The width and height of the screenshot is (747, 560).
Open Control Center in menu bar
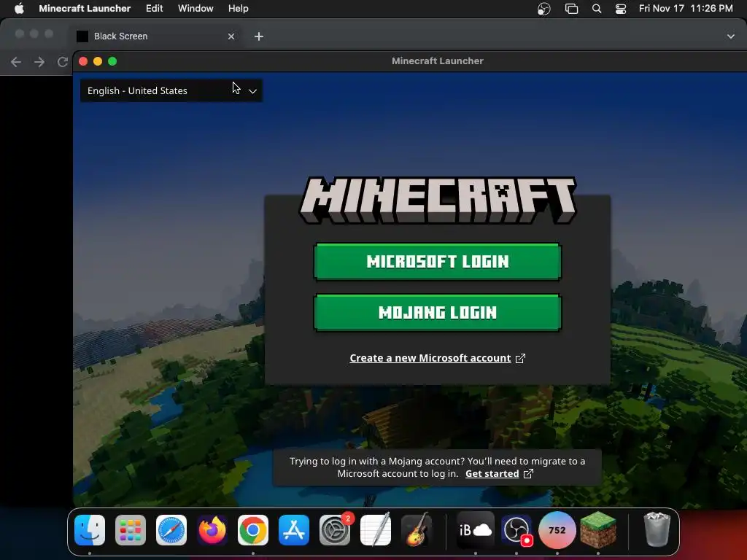pyautogui.click(x=620, y=9)
